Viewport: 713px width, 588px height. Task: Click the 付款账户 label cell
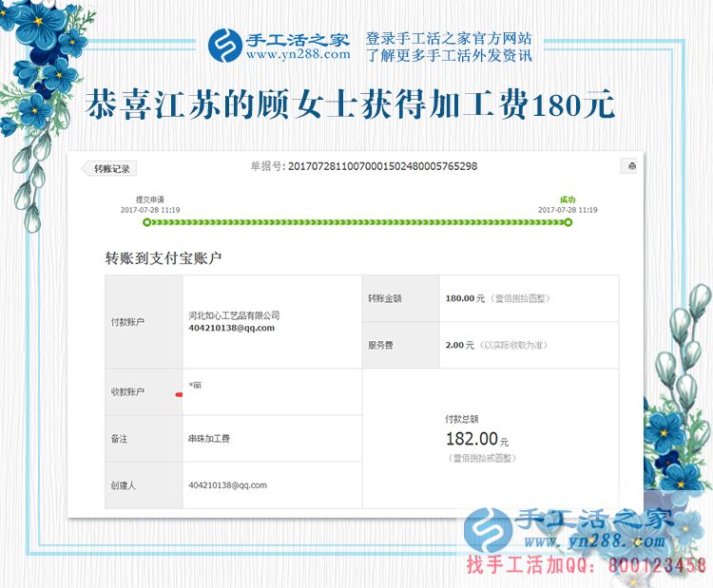point(144,322)
